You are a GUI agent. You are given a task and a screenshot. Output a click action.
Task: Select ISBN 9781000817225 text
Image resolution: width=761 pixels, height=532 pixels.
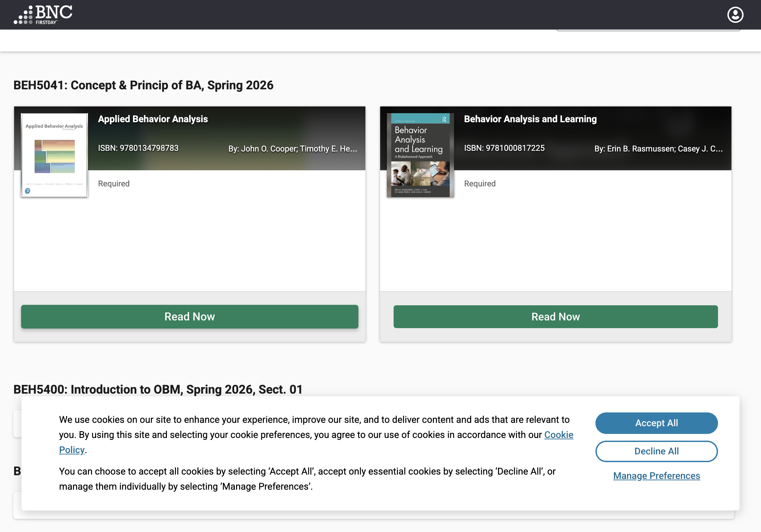[504, 148]
